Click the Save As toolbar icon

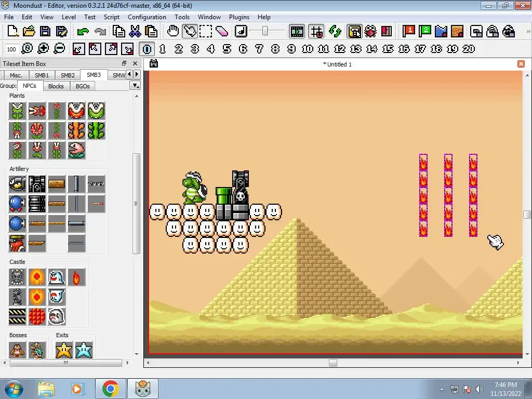(61, 31)
